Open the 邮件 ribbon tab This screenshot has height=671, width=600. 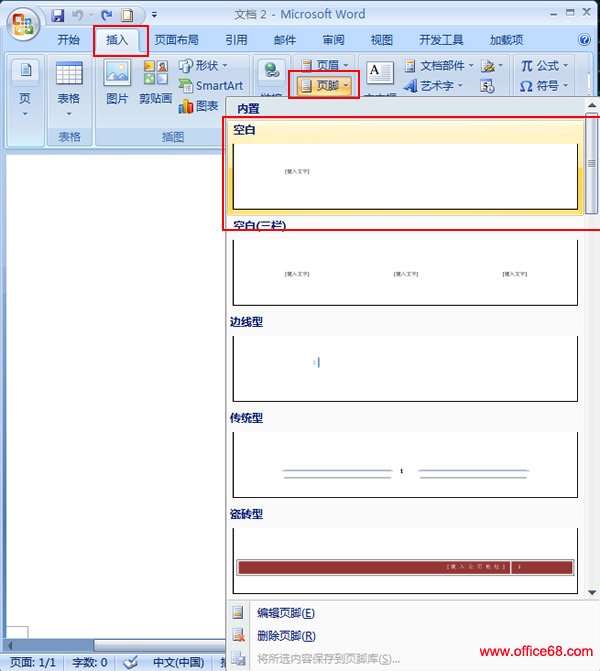pyautogui.click(x=285, y=40)
